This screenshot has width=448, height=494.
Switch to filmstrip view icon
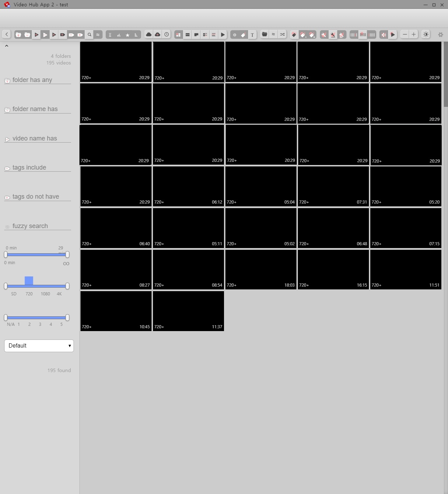(x=188, y=35)
